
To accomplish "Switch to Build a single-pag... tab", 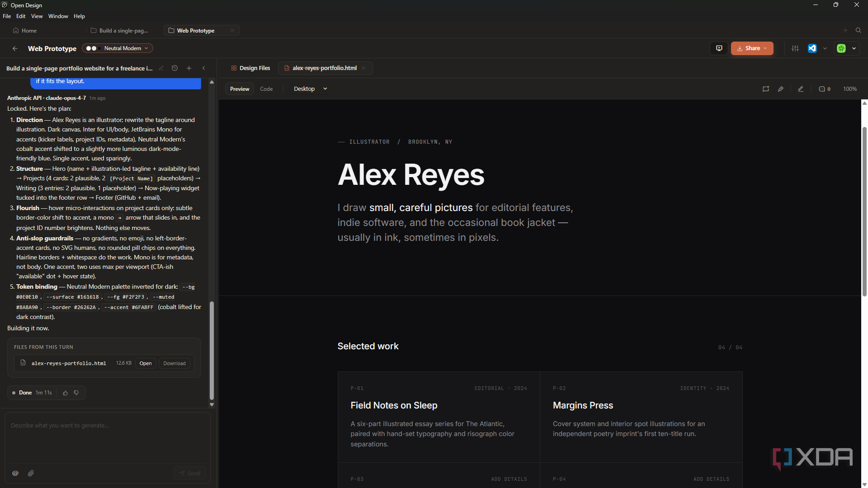I will [x=120, y=31].
